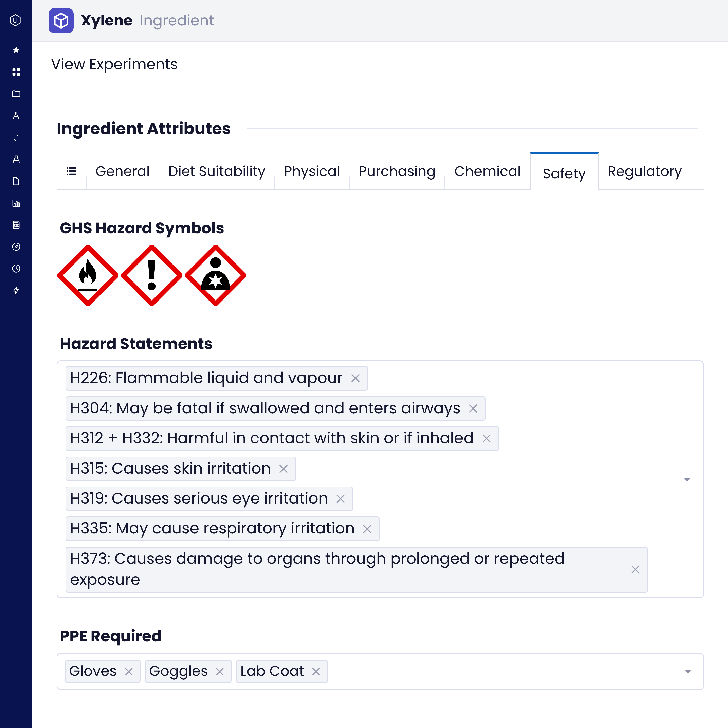Remove the Lab Coat PPE tag

pyautogui.click(x=316, y=671)
